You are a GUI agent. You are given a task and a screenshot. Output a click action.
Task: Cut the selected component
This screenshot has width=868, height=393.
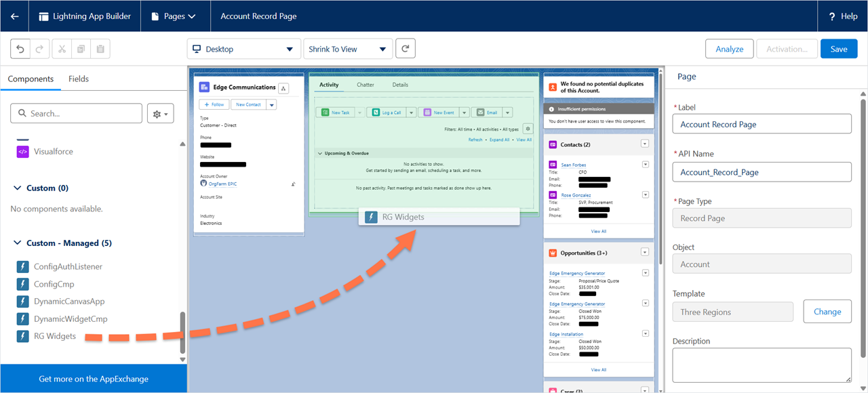click(61, 49)
